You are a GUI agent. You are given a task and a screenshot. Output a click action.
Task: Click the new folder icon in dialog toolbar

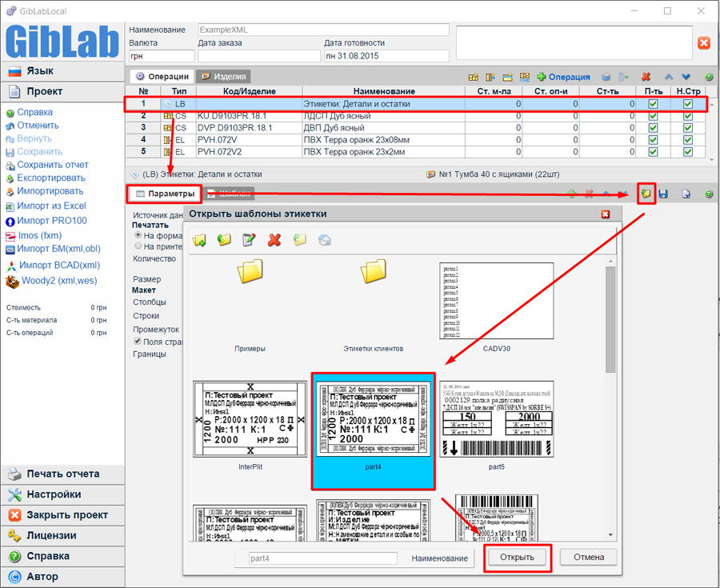click(199, 240)
